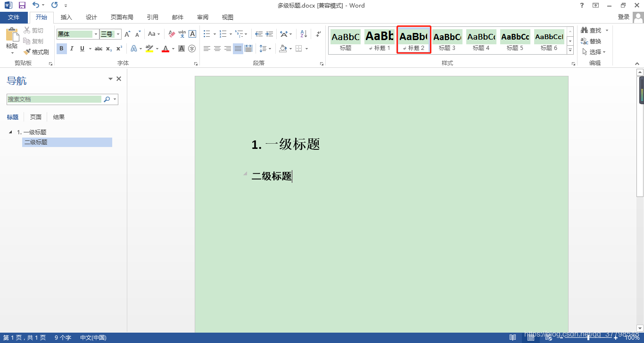Save the document from quick access toolbar
Screen dimensions: 644x343
[22, 5]
